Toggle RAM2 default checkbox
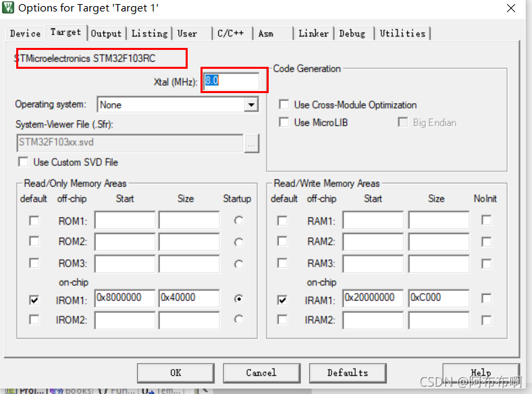 point(282,242)
